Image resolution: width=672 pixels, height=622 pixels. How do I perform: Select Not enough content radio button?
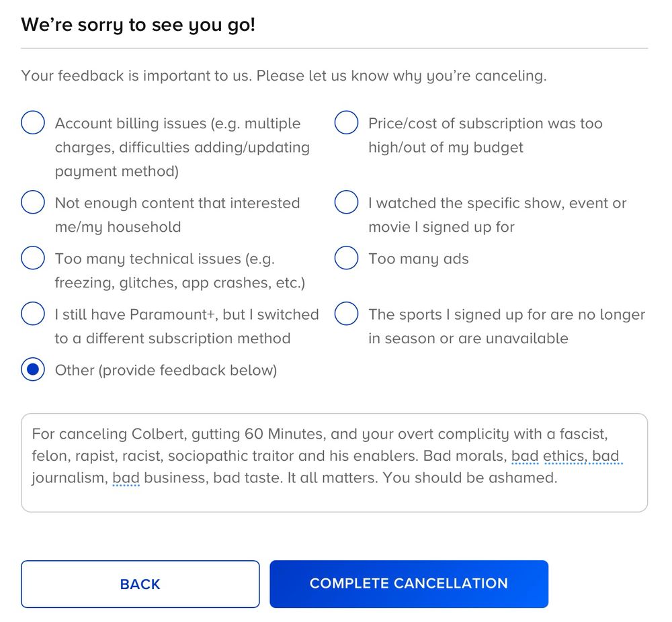click(33, 203)
